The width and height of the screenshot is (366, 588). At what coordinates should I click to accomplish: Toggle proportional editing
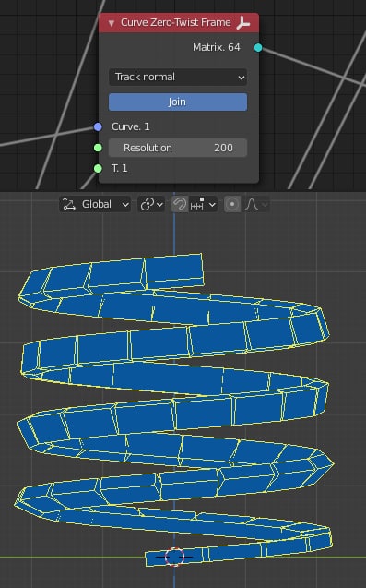pyautogui.click(x=232, y=204)
